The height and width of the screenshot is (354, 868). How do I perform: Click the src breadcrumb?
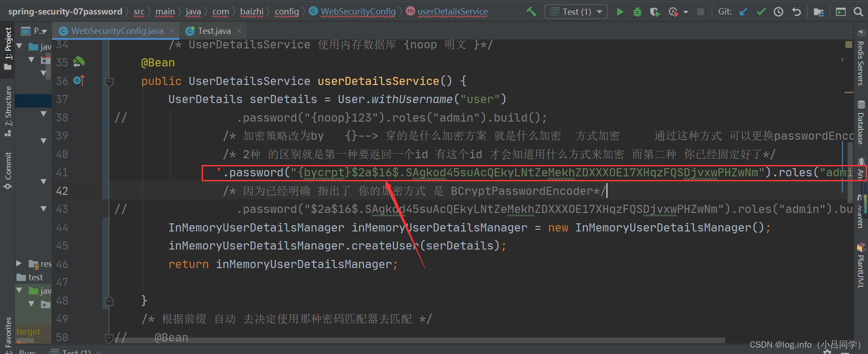[139, 12]
